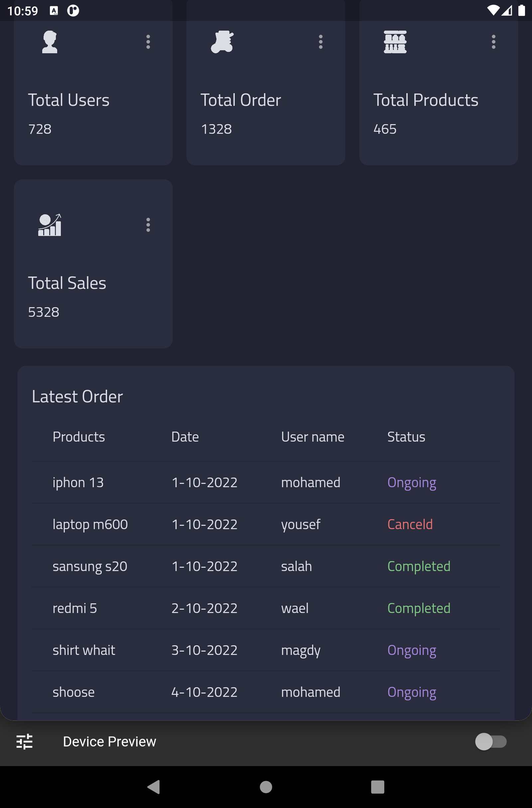532x808 pixels.
Task: Open the Total Products three-dot menu
Action: point(494,42)
